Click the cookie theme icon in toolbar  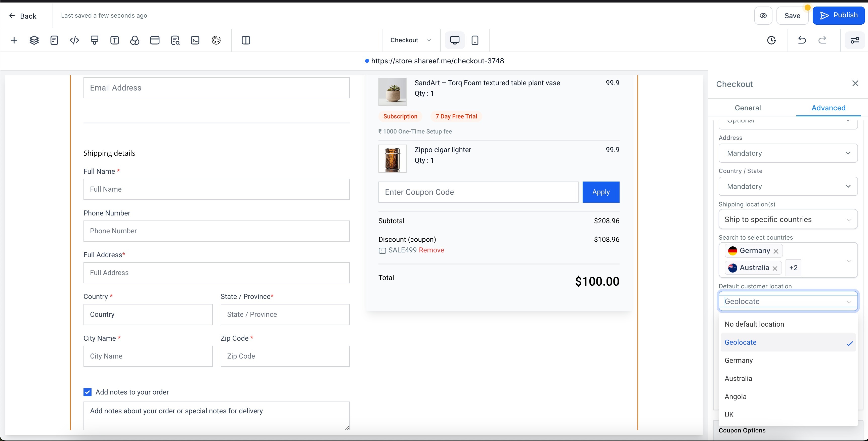[216, 40]
